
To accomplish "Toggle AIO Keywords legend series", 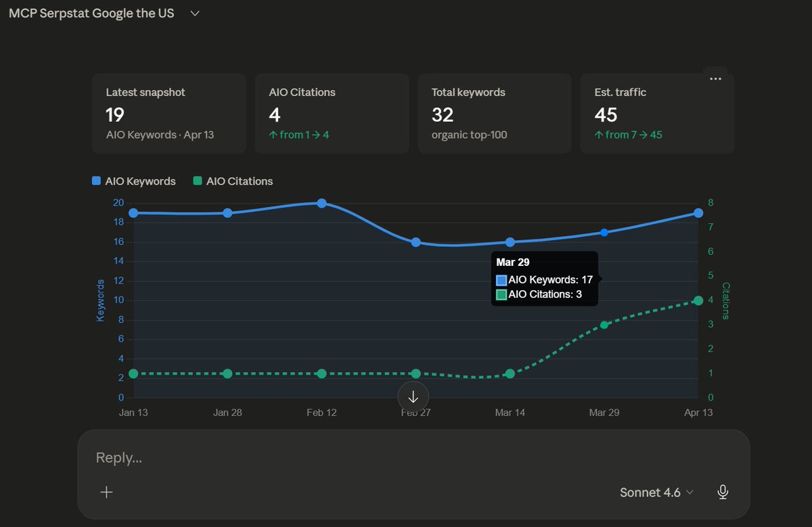I will coord(134,181).
